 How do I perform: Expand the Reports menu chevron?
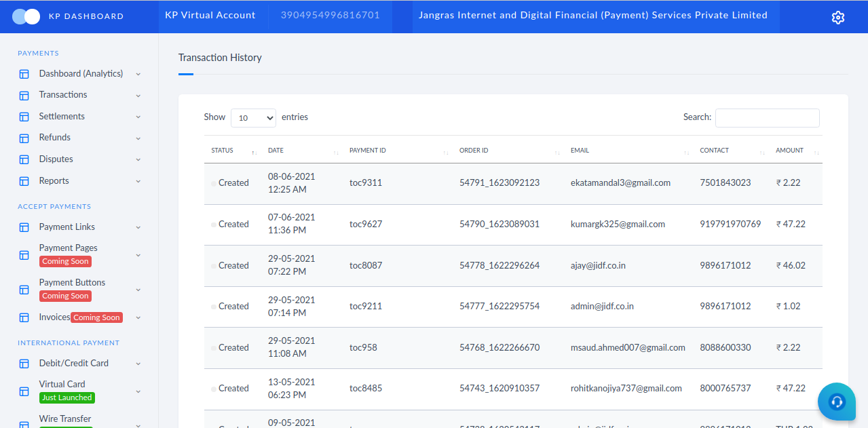click(x=138, y=181)
